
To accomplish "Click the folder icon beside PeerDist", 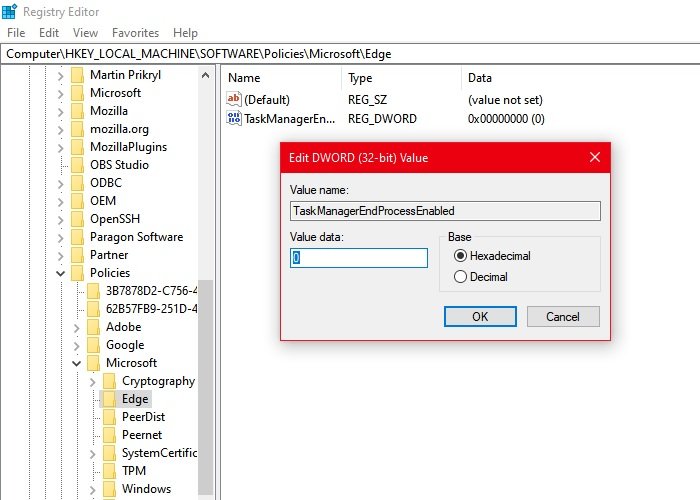I will click(x=109, y=417).
